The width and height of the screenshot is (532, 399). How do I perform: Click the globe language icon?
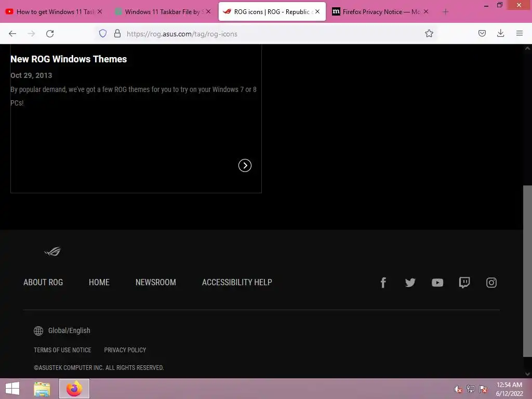(38, 331)
